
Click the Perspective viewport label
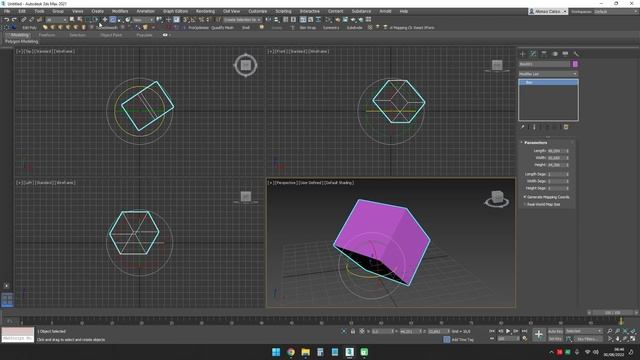[285, 183]
